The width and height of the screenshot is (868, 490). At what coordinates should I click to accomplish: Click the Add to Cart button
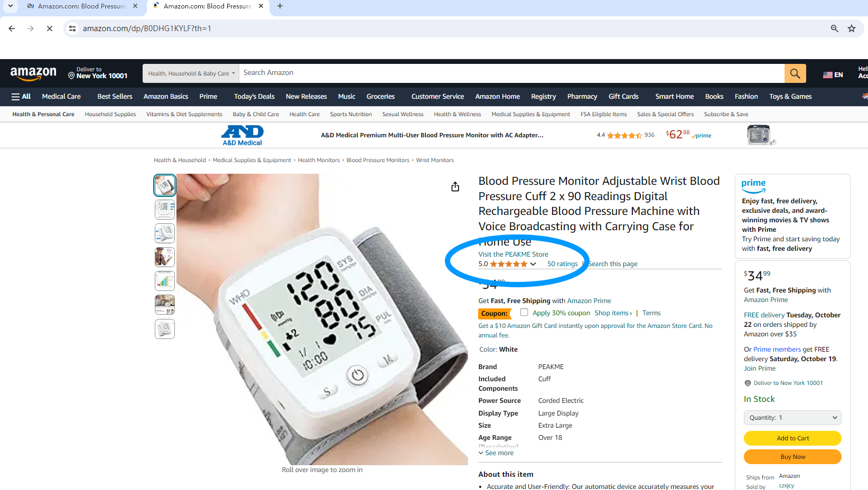pos(792,438)
